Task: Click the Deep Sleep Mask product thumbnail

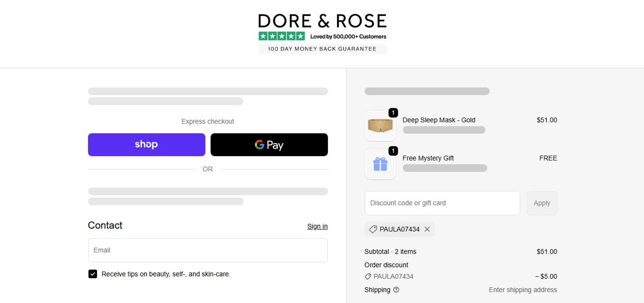Action: tap(380, 126)
